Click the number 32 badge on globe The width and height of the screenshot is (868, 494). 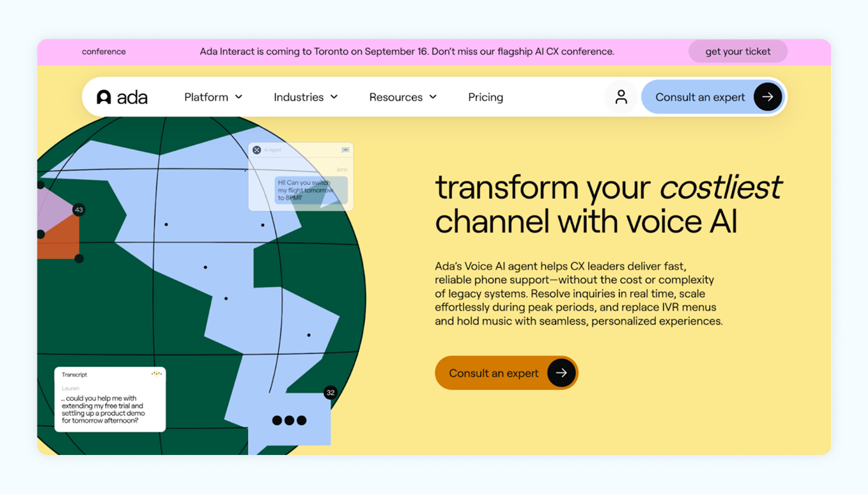point(330,393)
